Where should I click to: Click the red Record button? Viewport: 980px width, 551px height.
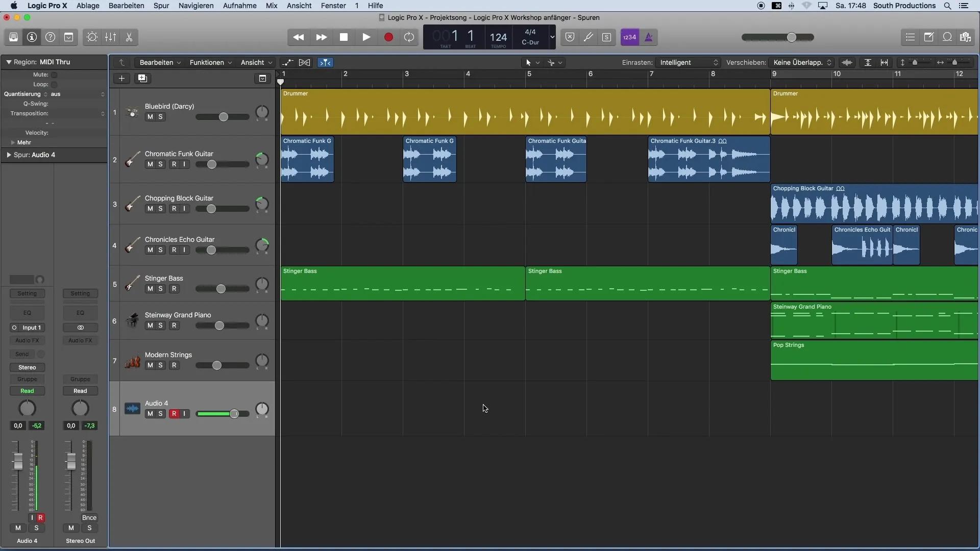(x=388, y=37)
